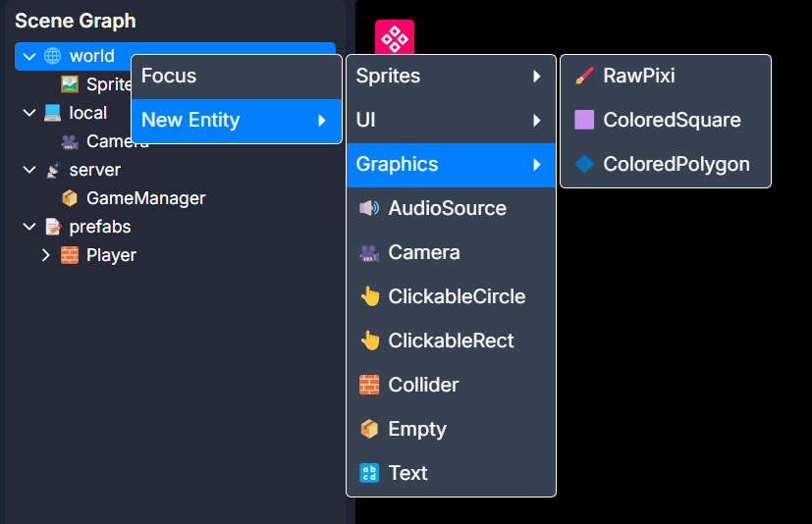The width and height of the screenshot is (812, 524).
Task: Collapse the local tree node
Action: 29,113
